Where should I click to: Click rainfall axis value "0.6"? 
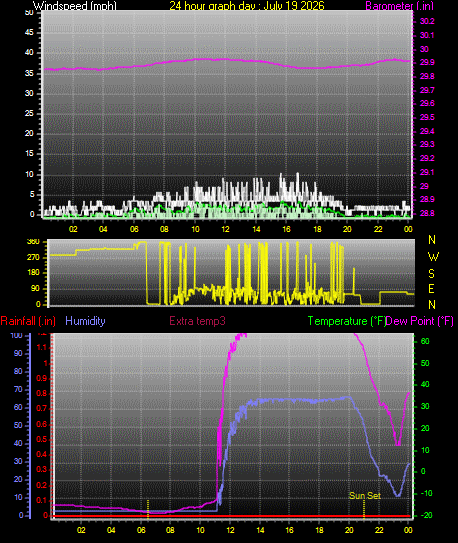point(42,425)
